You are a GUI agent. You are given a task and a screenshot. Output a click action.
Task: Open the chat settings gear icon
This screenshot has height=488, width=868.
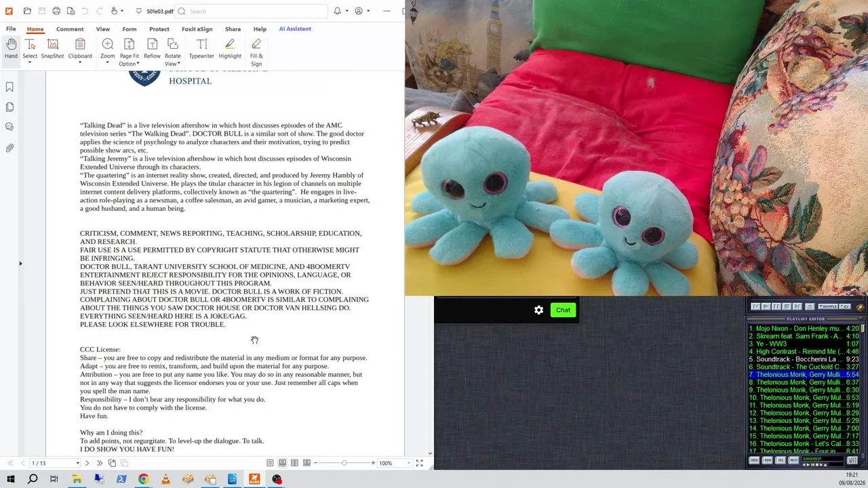[538, 310]
